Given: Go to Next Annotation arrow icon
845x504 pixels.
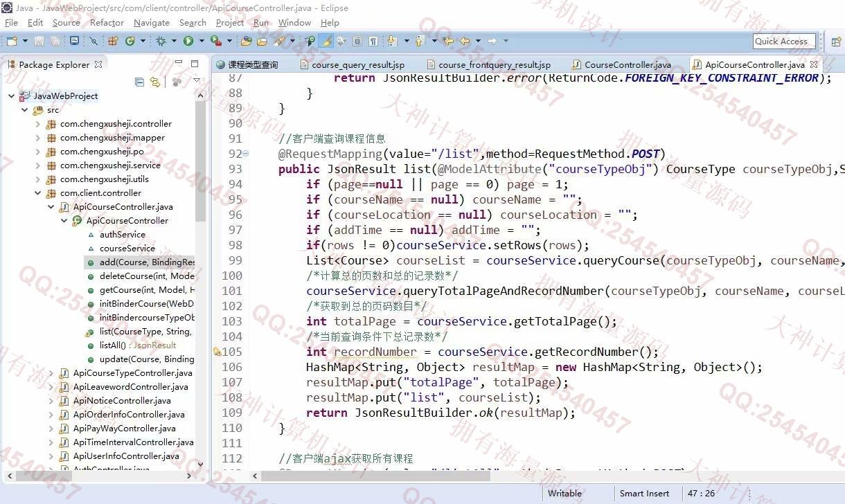Looking at the screenshot, I should coord(392,42).
